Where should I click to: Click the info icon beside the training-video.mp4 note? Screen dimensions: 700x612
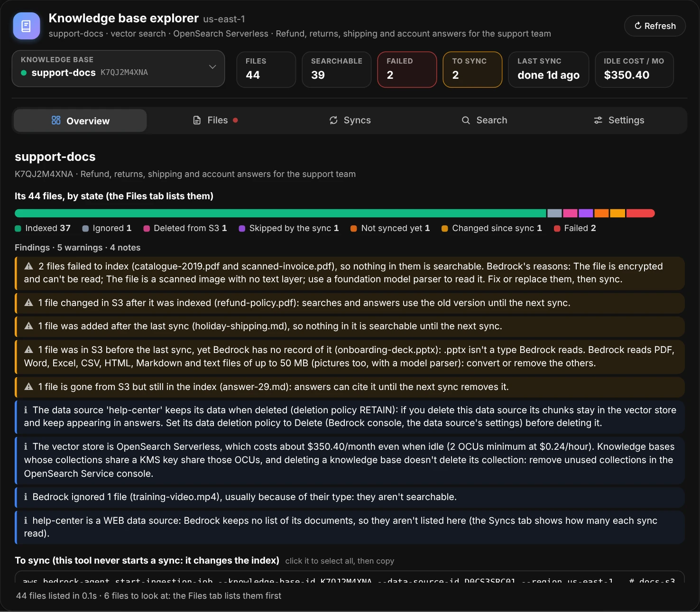[26, 497]
